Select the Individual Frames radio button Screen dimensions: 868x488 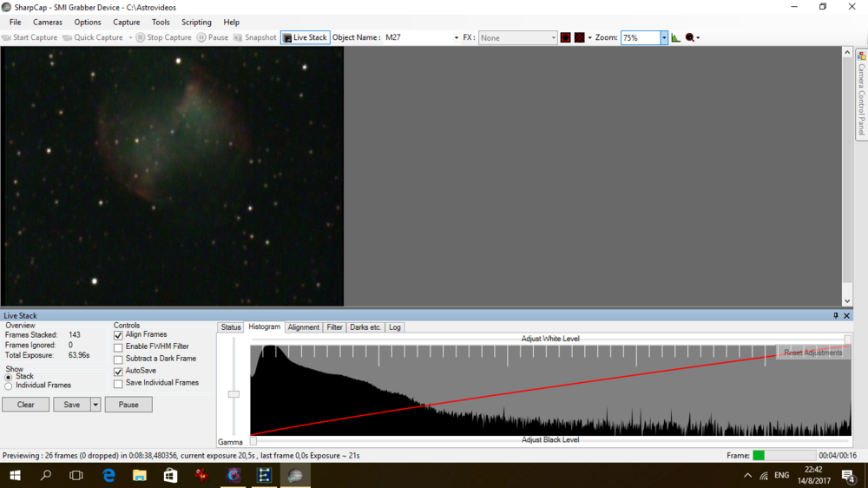[x=9, y=386]
